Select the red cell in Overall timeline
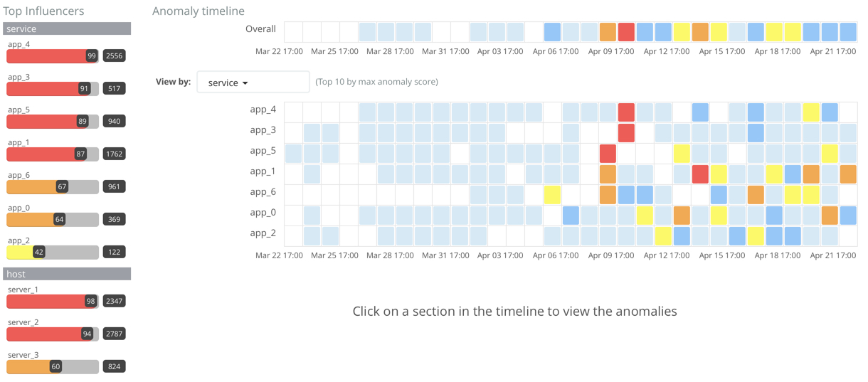 tap(626, 32)
